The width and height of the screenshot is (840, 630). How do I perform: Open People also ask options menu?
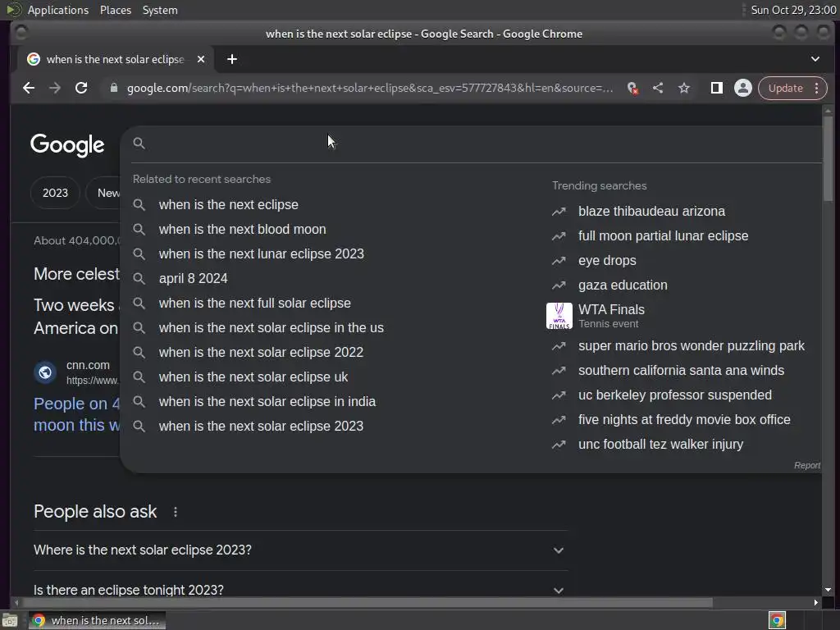click(x=176, y=512)
